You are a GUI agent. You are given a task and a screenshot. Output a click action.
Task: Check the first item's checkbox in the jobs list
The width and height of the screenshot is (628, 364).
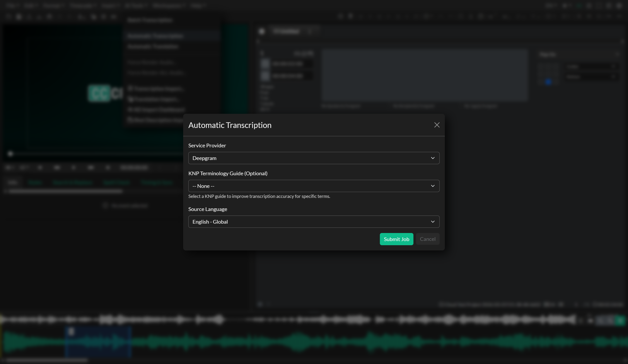tap(265, 64)
